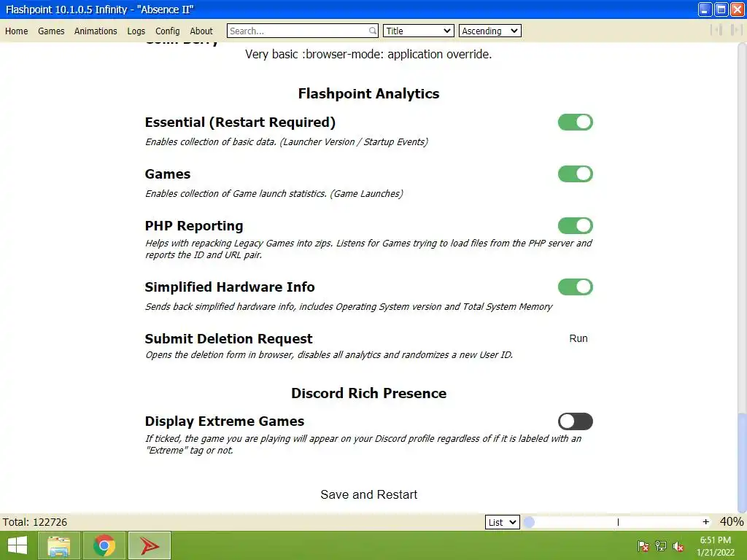Click the 'Flashpoint Analytics' heading

368,94
